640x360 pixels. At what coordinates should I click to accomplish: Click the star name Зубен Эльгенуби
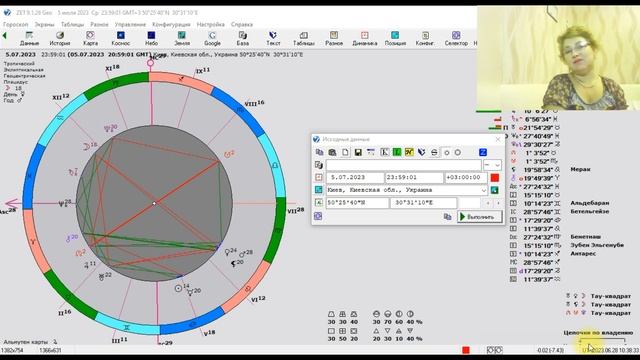pos(597,245)
